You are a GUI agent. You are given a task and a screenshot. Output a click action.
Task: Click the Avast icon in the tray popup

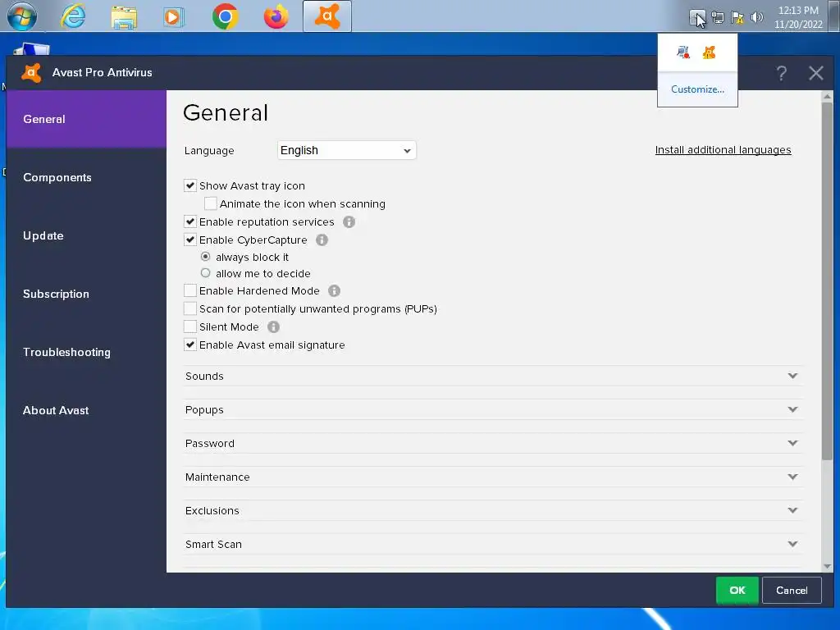tap(710, 52)
